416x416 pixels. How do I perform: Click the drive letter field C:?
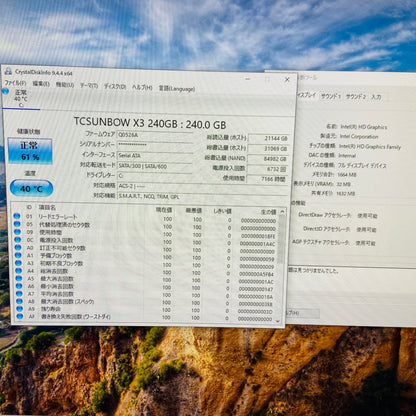pos(155,176)
